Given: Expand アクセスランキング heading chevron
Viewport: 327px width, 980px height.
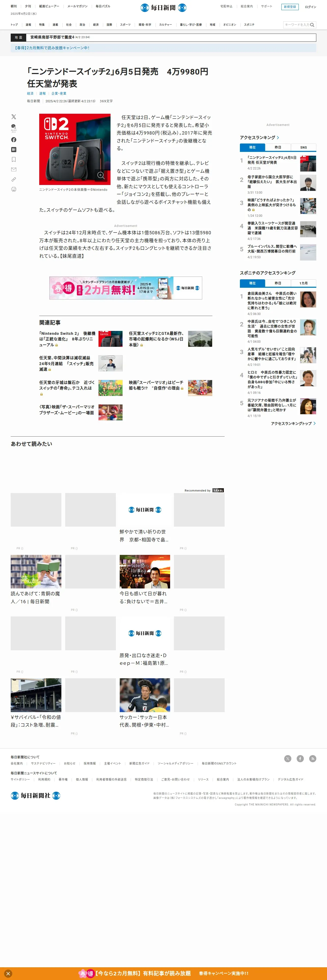Looking at the screenshot, I should coord(278,138).
